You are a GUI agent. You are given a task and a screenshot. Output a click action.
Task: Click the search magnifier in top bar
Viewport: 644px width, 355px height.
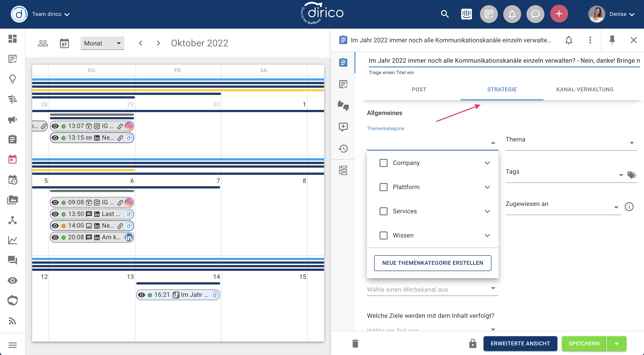pyautogui.click(x=444, y=14)
